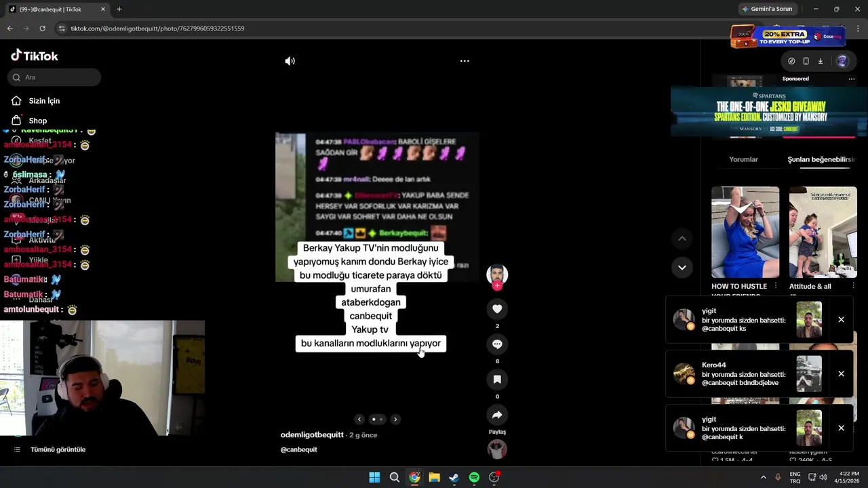Go back in Chrome navigation

coord(9,28)
